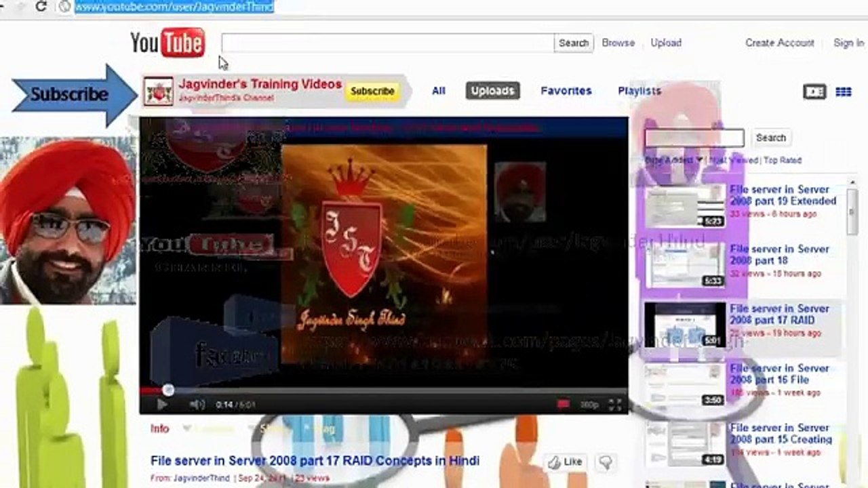Image resolution: width=868 pixels, height=488 pixels.
Task: Switch to the Favorites tab
Action: [x=566, y=91]
